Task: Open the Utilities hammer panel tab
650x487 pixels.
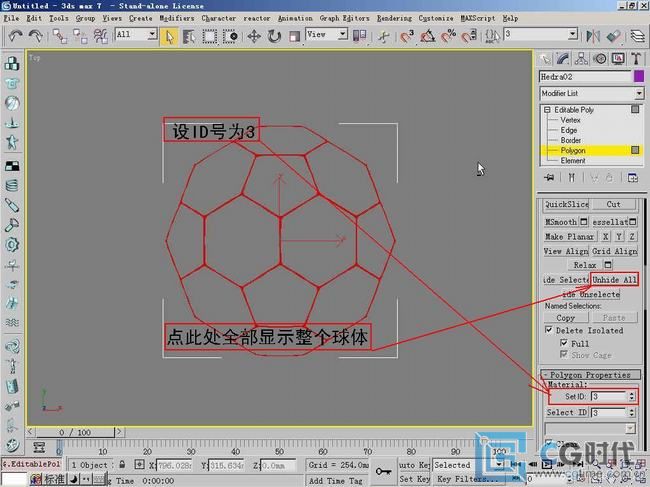Action: tap(636, 59)
